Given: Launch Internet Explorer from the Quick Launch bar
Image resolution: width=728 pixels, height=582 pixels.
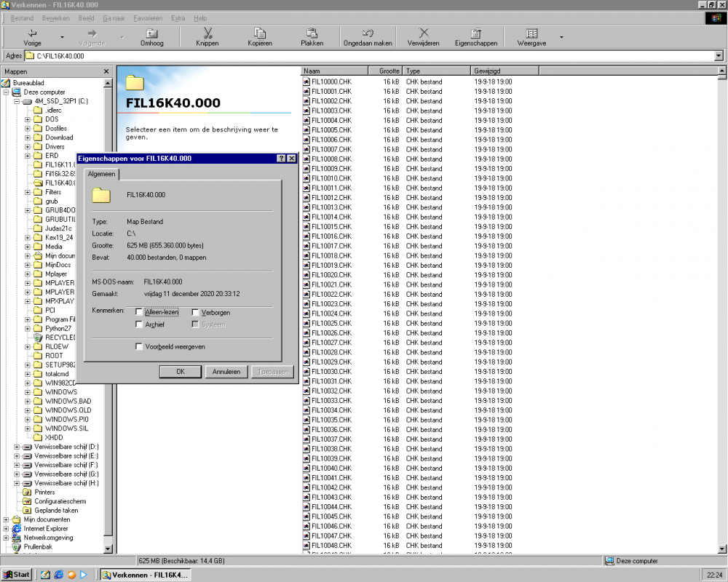Looking at the screenshot, I should (x=60, y=575).
